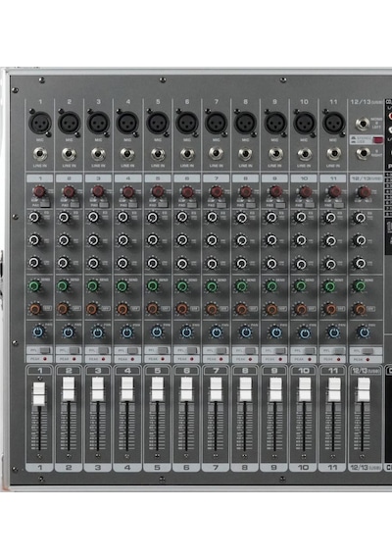
Task: Toggle the PAD switch on channel 1
Action: [45, 204]
